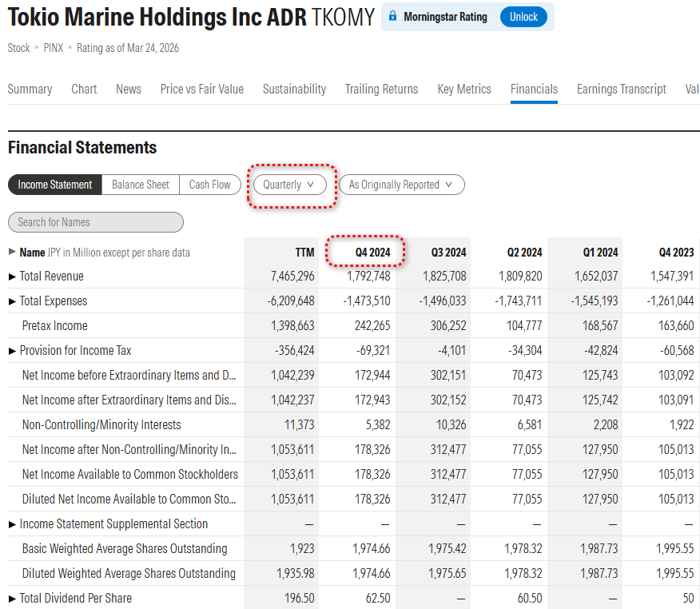Switch to the Balance Sheet statement
Viewport: 700px width, 609px height.
pos(141,185)
